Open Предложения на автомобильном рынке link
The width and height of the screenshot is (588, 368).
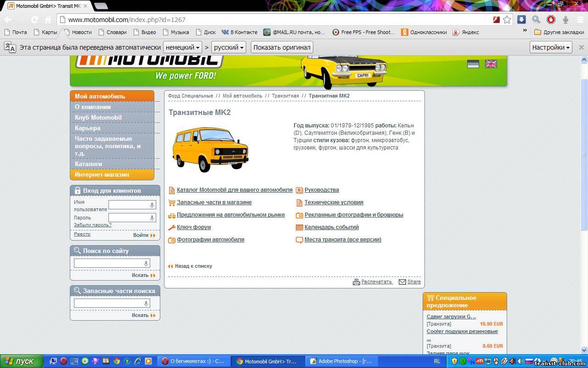click(x=231, y=215)
